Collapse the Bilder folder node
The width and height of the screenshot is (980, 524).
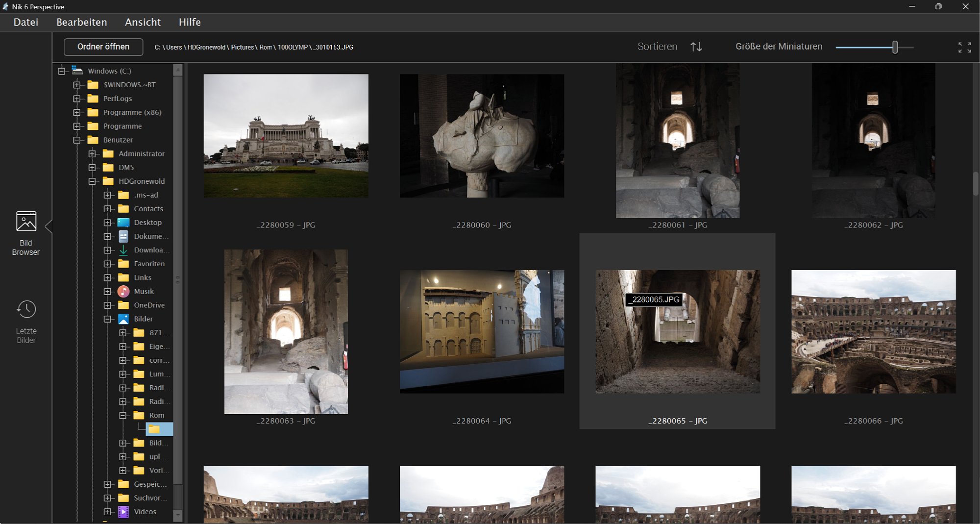click(x=107, y=319)
